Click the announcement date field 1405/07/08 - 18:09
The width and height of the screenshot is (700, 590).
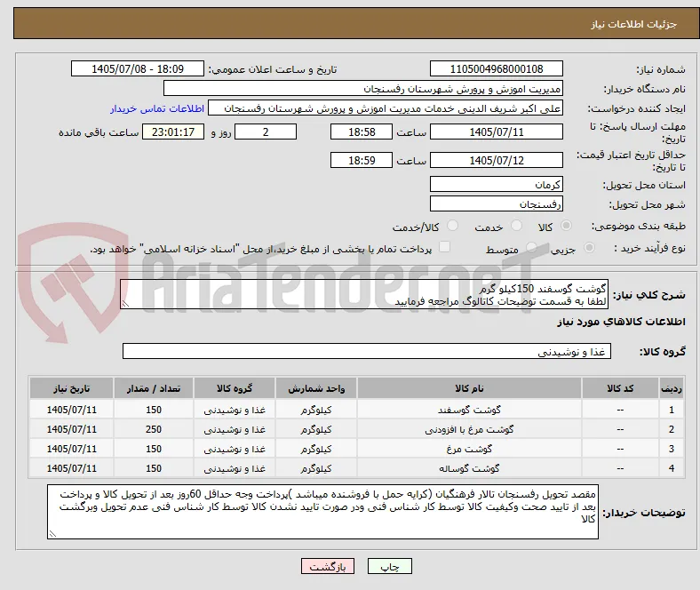[138, 68]
